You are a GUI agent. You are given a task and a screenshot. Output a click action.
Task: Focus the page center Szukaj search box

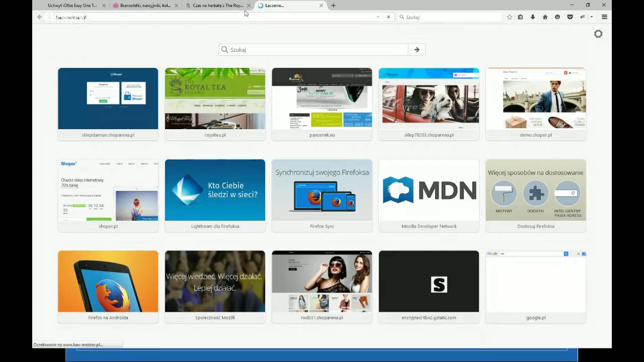pos(313,50)
